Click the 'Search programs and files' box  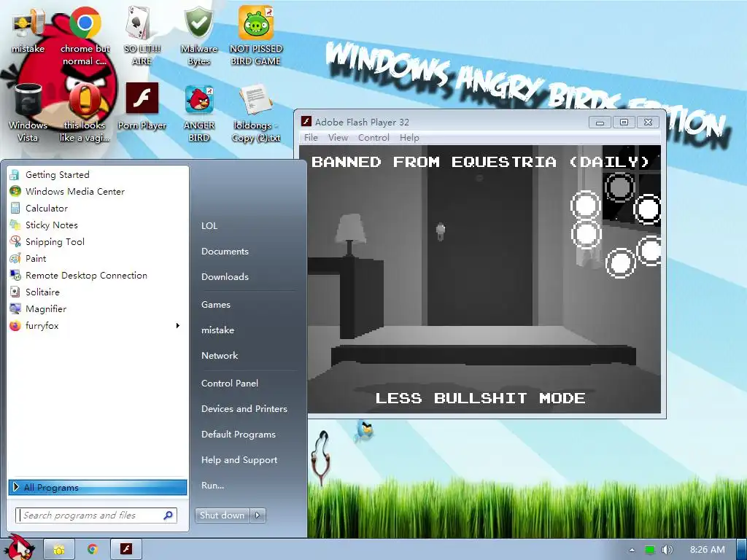[96, 516]
